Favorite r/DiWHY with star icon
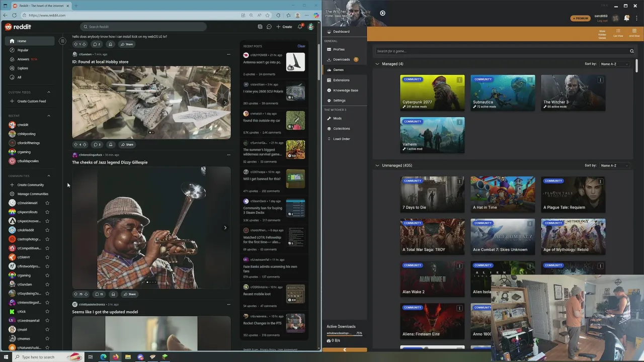This screenshot has height=362, width=644. [x=47, y=257]
